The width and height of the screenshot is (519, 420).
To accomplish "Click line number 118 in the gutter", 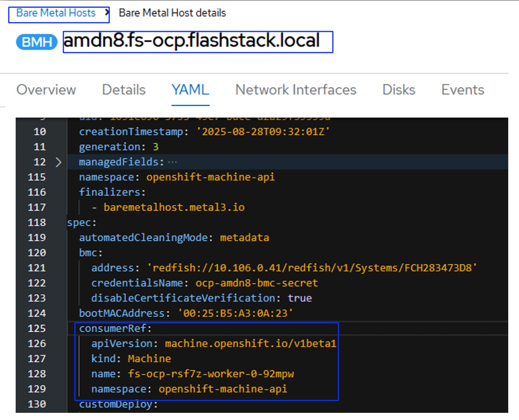I will (x=37, y=223).
